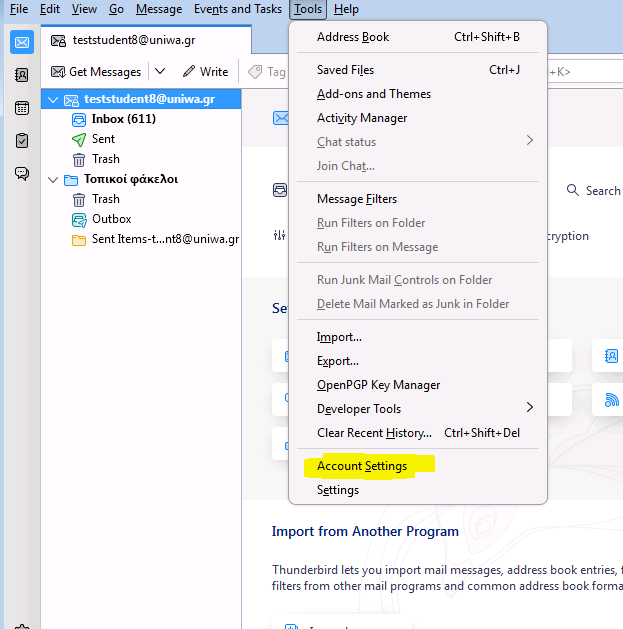The width and height of the screenshot is (623, 629).
Task: Collapse the teststudent8@uniwa.gr account tree
Action: (53, 99)
